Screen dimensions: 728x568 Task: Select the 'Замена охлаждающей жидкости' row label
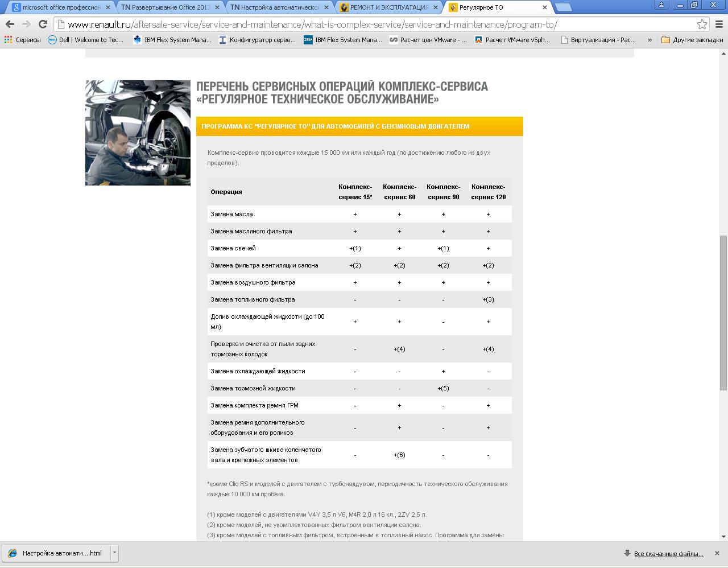(x=258, y=371)
